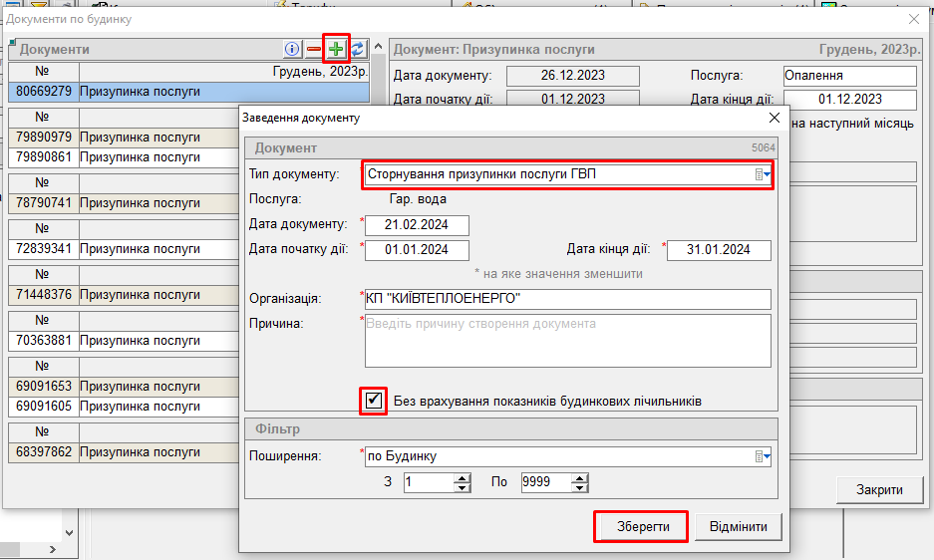This screenshot has height=560, width=934.
Task: Close the Документи по будинку window
Action: click(x=914, y=19)
